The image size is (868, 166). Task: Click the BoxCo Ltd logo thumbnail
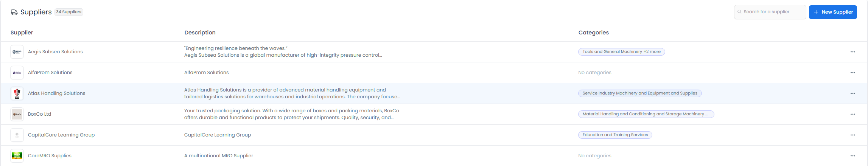point(17,114)
